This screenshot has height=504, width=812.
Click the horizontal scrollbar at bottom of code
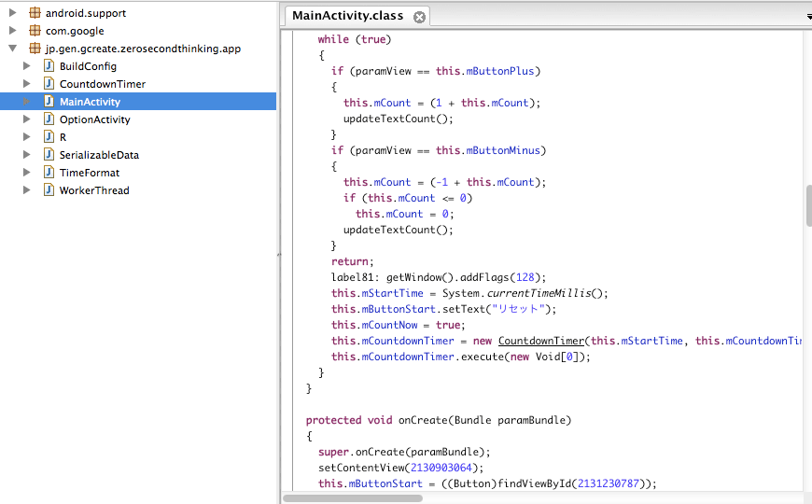(353, 497)
